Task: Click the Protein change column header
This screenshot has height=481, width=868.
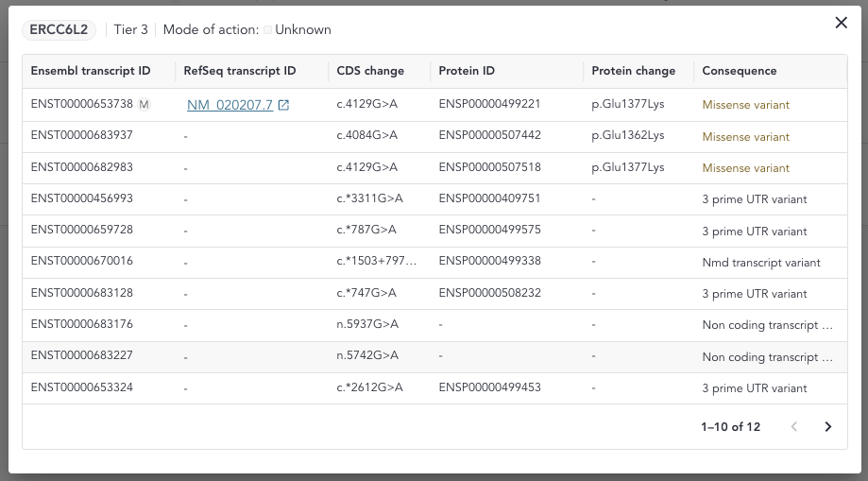Action: [x=634, y=71]
